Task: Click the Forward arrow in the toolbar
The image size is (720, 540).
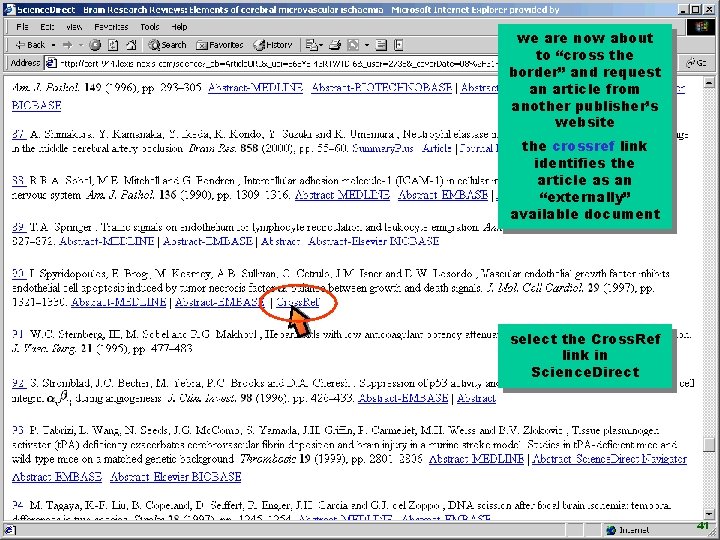Action: point(68,45)
